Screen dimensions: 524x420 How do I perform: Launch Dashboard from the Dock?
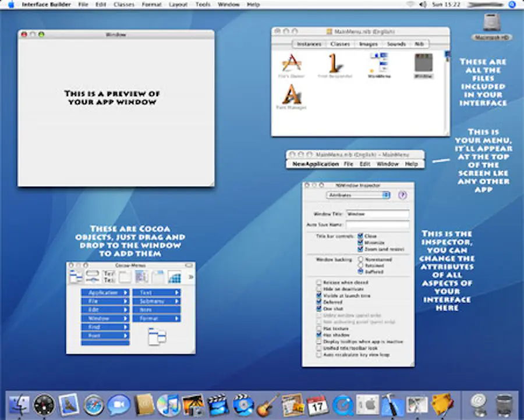pyautogui.click(x=44, y=405)
